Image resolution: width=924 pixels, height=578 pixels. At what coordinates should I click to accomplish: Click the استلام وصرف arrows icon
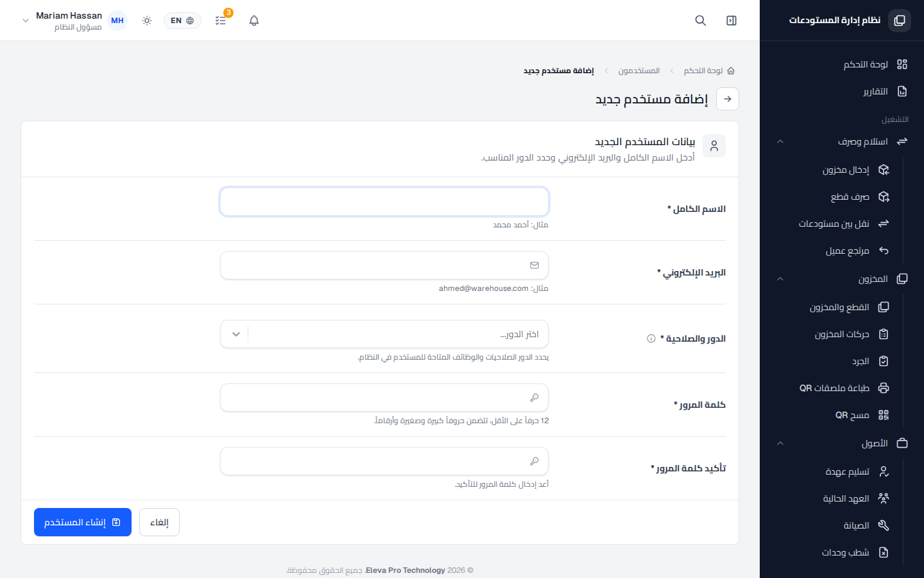tap(902, 141)
